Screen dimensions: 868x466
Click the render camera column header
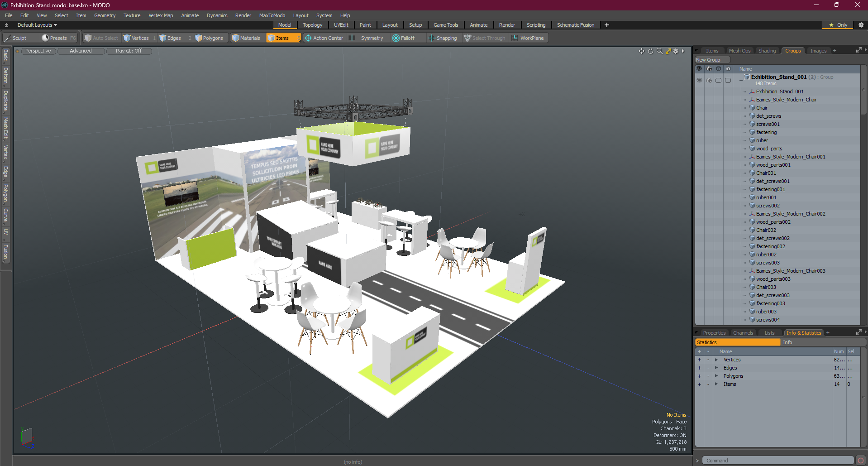click(709, 69)
